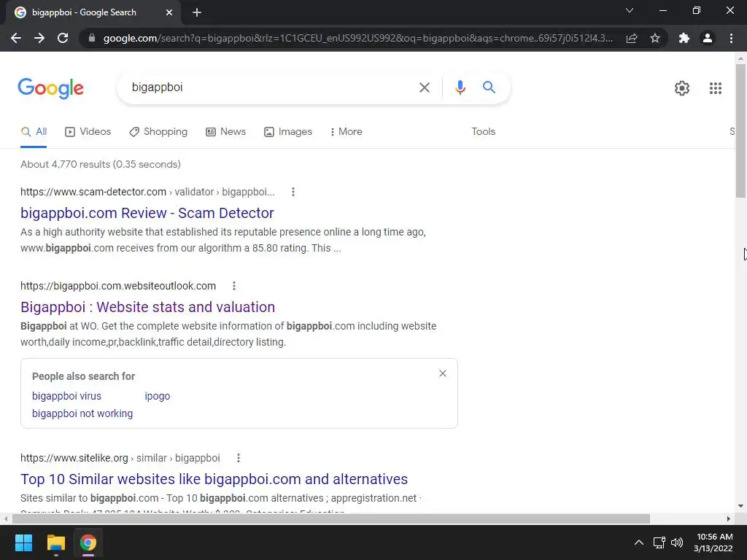
Task: Open the tab search chevron in the title bar
Action: [x=630, y=10]
